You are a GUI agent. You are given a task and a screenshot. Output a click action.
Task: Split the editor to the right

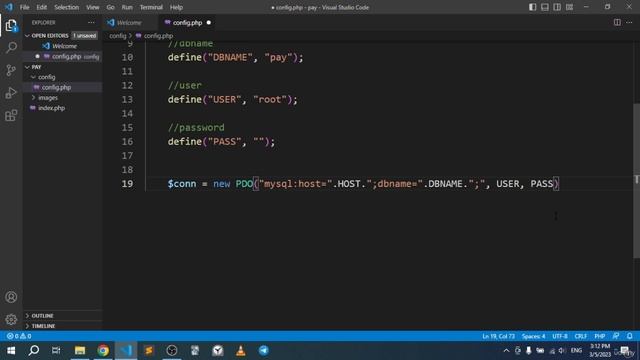coord(617,22)
